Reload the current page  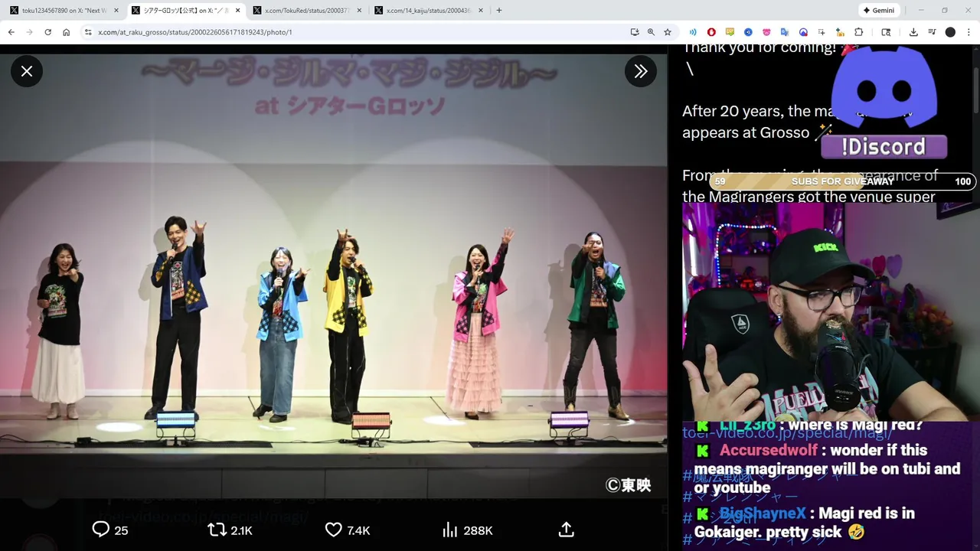click(47, 32)
